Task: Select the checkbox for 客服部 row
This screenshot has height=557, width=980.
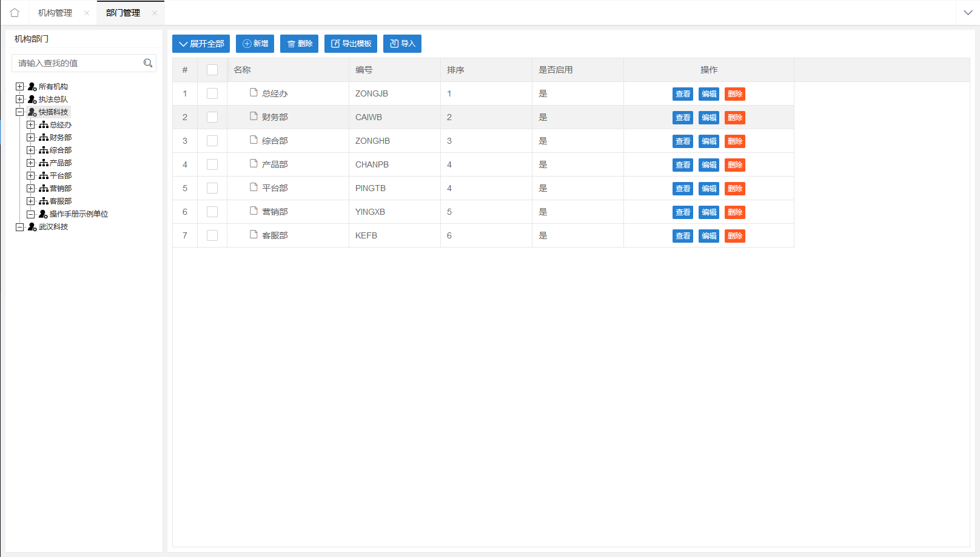Action: [212, 235]
